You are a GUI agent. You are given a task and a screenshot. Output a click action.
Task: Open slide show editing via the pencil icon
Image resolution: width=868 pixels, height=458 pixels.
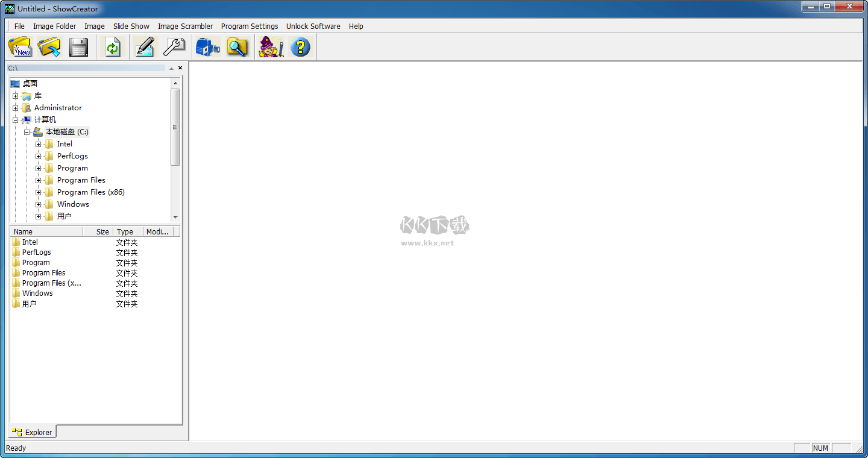(x=145, y=47)
